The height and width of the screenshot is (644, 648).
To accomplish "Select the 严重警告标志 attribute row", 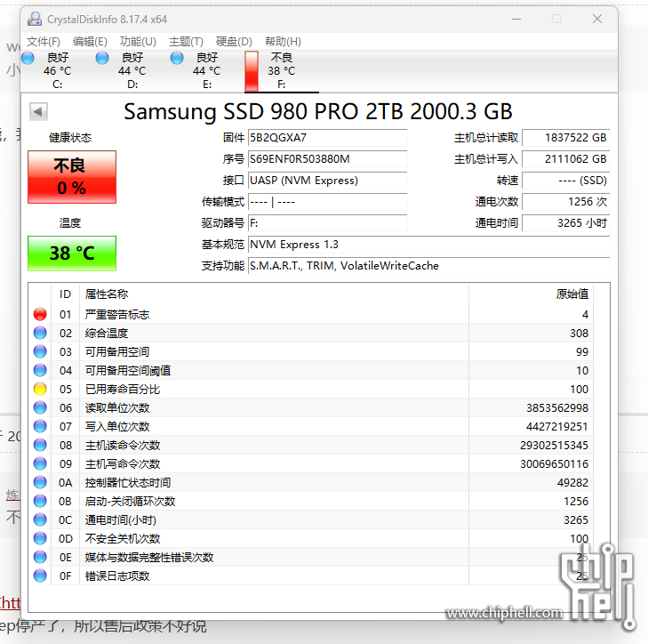I will [x=312, y=314].
